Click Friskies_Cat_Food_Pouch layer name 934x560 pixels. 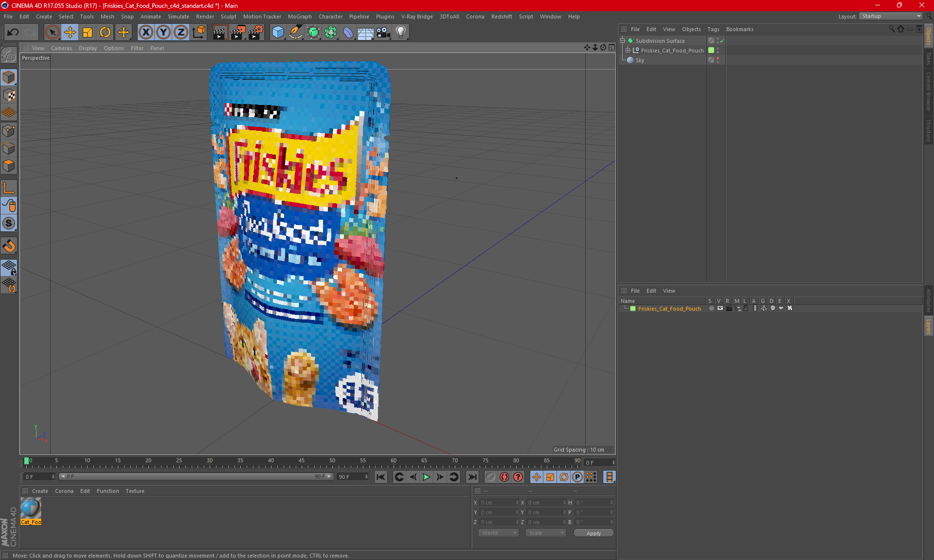click(669, 309)
